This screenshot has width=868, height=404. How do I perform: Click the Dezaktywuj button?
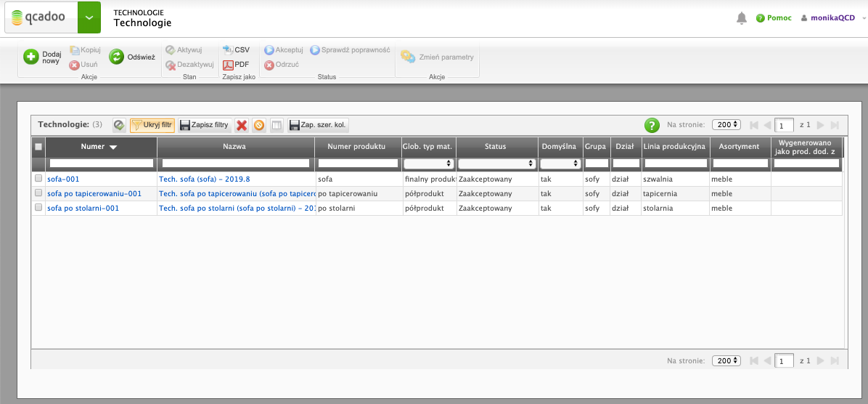[x=189, y=65]
